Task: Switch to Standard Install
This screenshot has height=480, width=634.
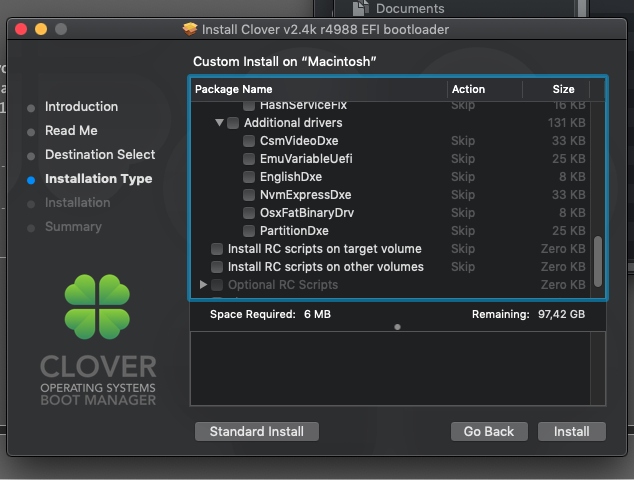Action: point(257,431)
